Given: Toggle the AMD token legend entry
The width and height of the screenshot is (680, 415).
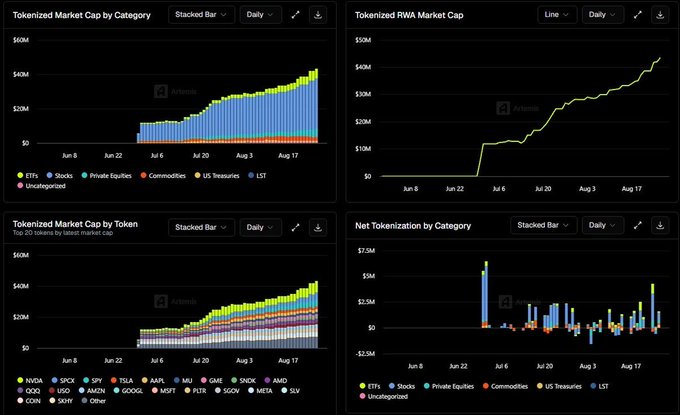Looking at the screenshot, I should coord(276,380).
